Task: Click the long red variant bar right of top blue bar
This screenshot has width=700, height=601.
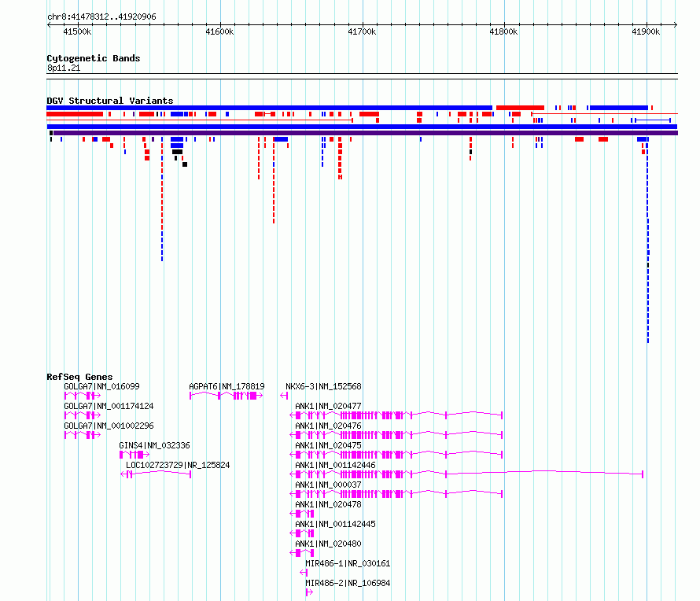Action: [x=520, y=108]
